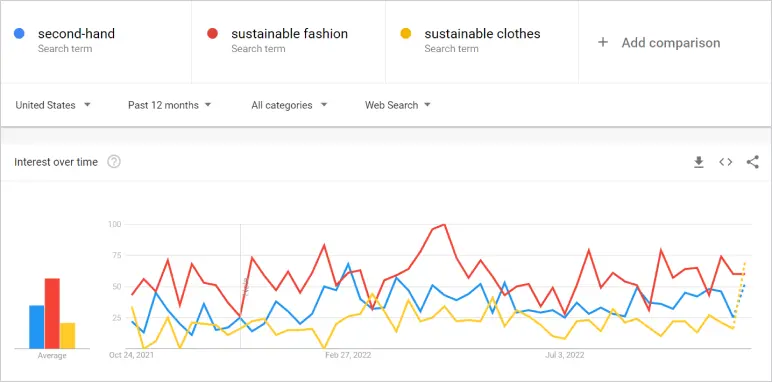Open the United States region dropdown
772x382 pixels.
click(53, 105)
